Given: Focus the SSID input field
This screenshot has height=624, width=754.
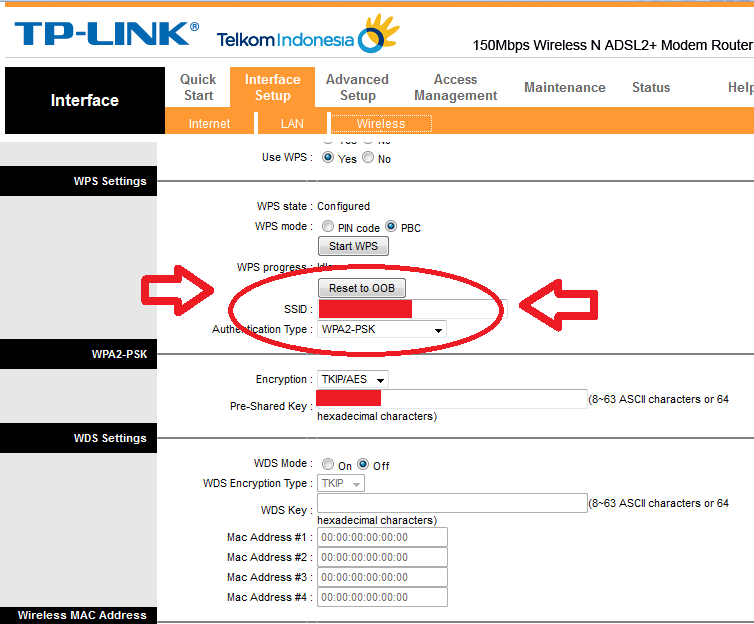Looking at the screenshot, I should point(412,309).
